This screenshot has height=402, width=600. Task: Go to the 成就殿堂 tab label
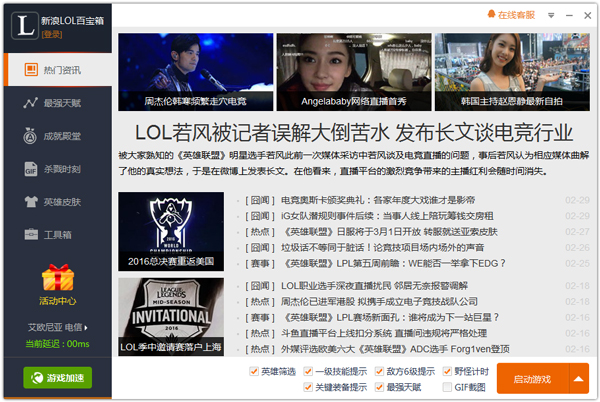[62, 136]
